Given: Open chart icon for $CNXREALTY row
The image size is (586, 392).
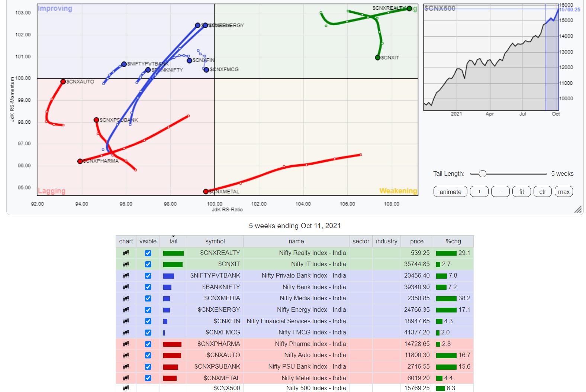Looking at the screenshot, I should pos(126,253).
